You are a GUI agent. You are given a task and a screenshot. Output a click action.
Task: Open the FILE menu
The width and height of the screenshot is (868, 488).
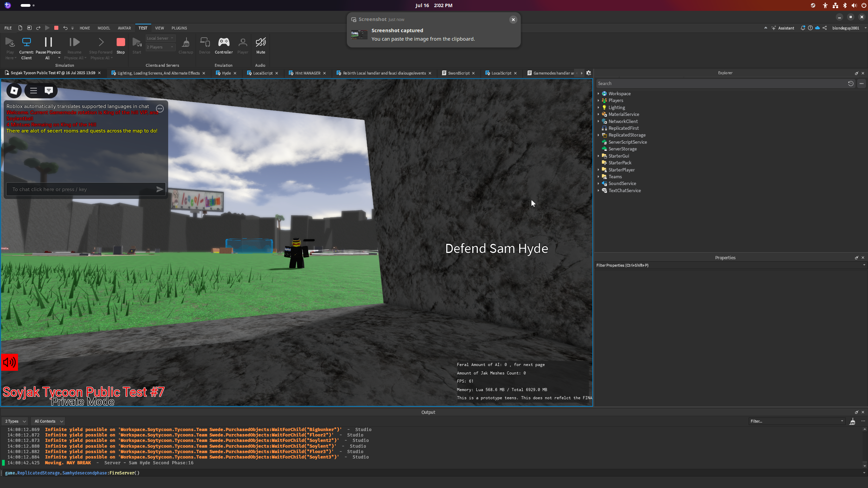click(x=8, y=28)
